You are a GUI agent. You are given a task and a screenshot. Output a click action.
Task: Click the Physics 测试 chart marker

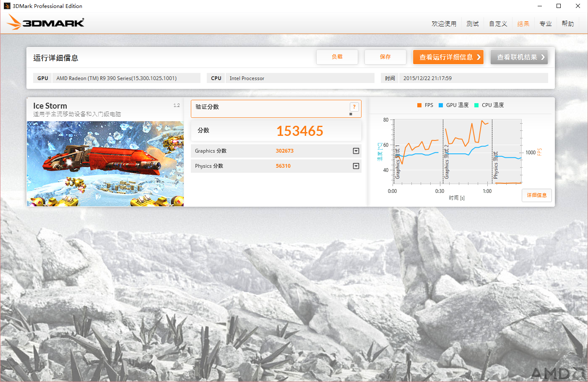click(x=495, y=165)
